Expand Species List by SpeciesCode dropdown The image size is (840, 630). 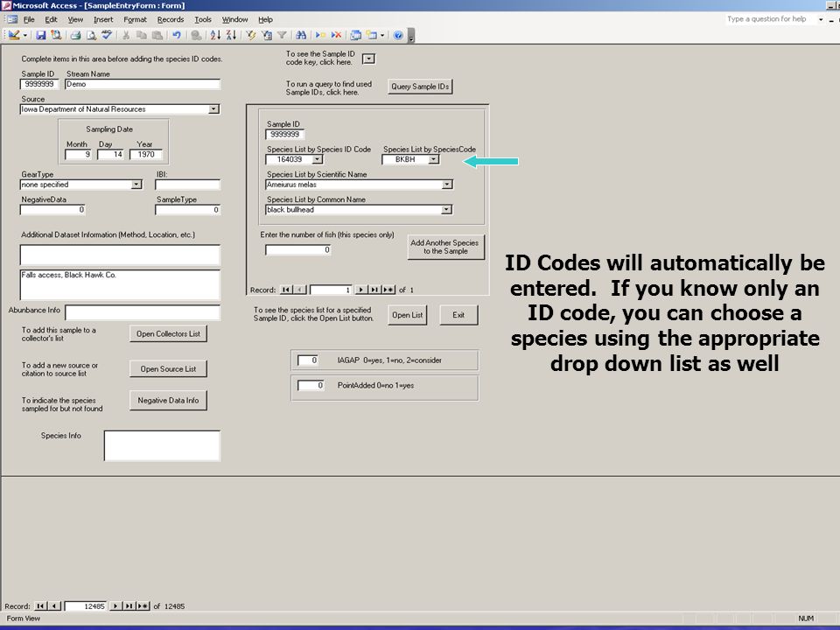(433, 159)
